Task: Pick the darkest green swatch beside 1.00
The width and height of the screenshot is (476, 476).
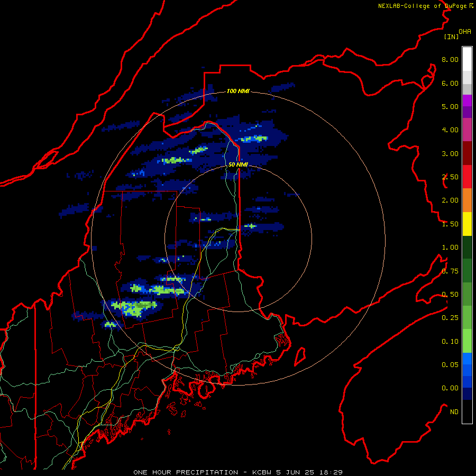Action: pyautogui.click(x=467, y=248)
